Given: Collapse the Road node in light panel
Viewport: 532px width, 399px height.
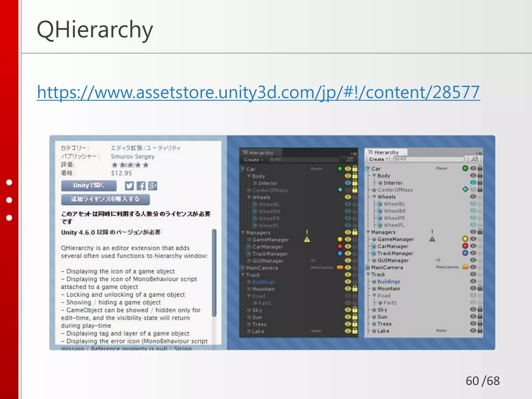Looking at the screenshot, I should [374, 295].
